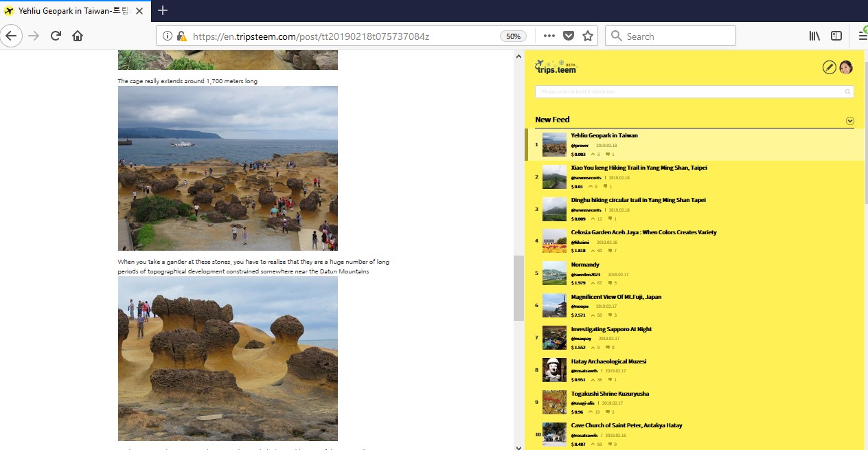868x450 pixels.
Task: Upvote arrow on Mt.Fuji post
Action: click(x=591, y=315)
